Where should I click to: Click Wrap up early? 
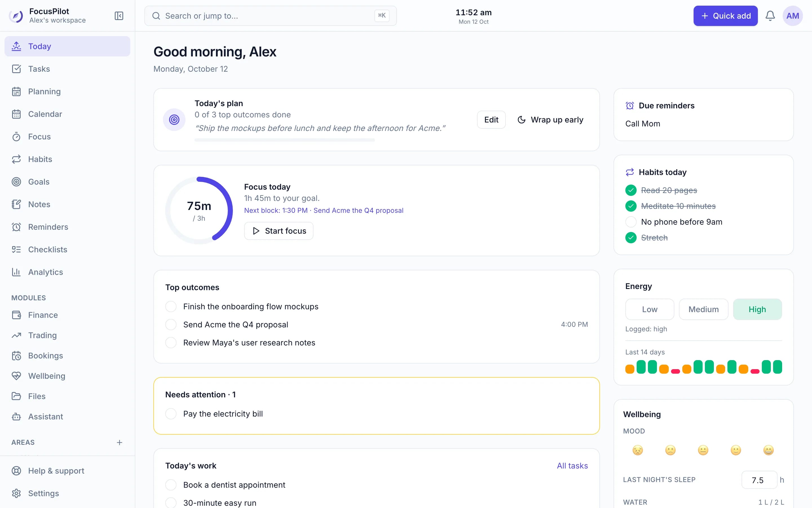pos(550,120)
